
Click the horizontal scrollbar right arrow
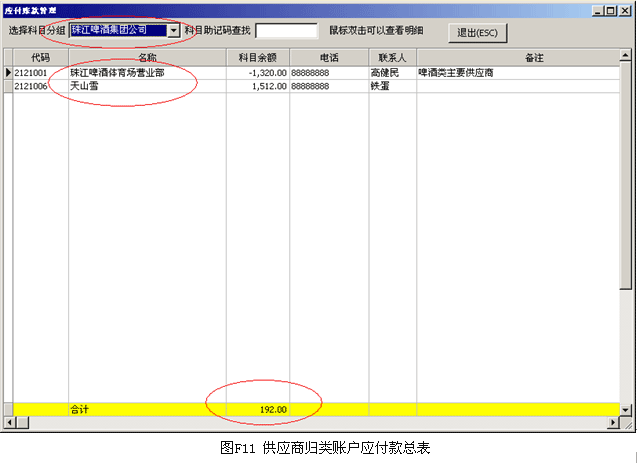click(613, 423)
